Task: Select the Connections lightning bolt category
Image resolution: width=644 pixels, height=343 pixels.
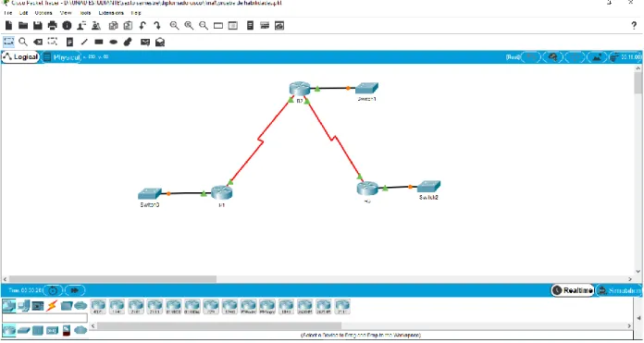Action: click(52, 306)
